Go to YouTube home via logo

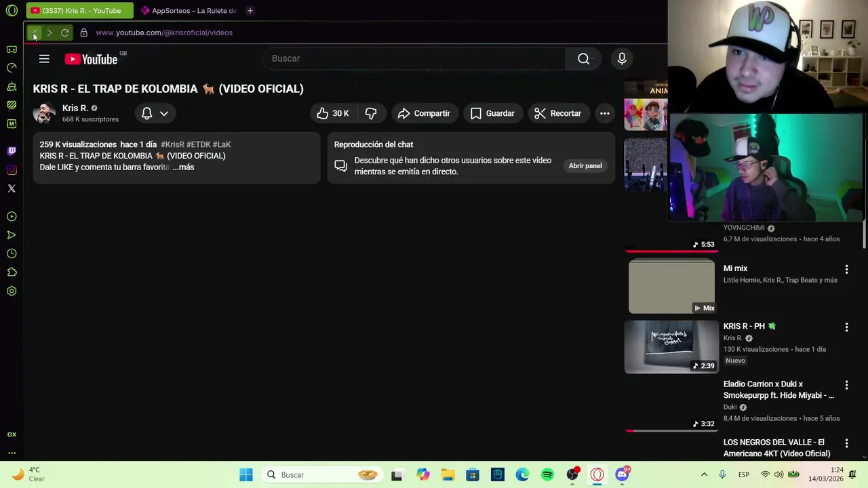click(x=92, y=59)
